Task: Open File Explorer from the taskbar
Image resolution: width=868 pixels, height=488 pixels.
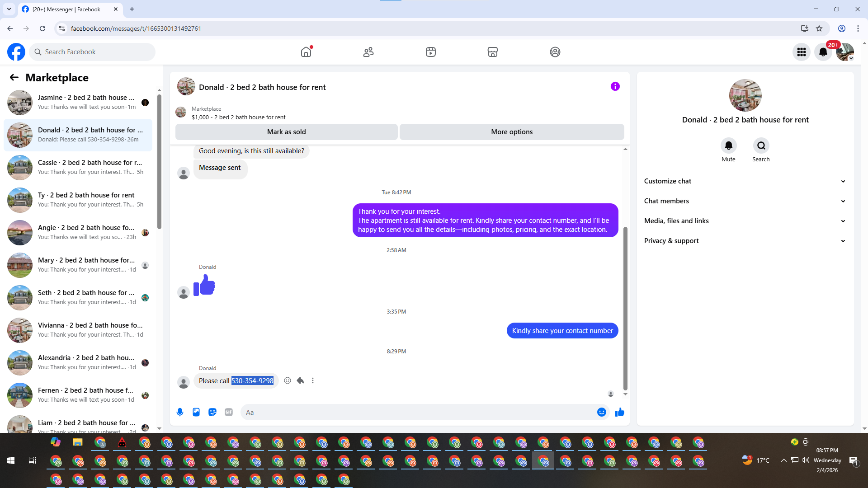Action: point(78,442)
